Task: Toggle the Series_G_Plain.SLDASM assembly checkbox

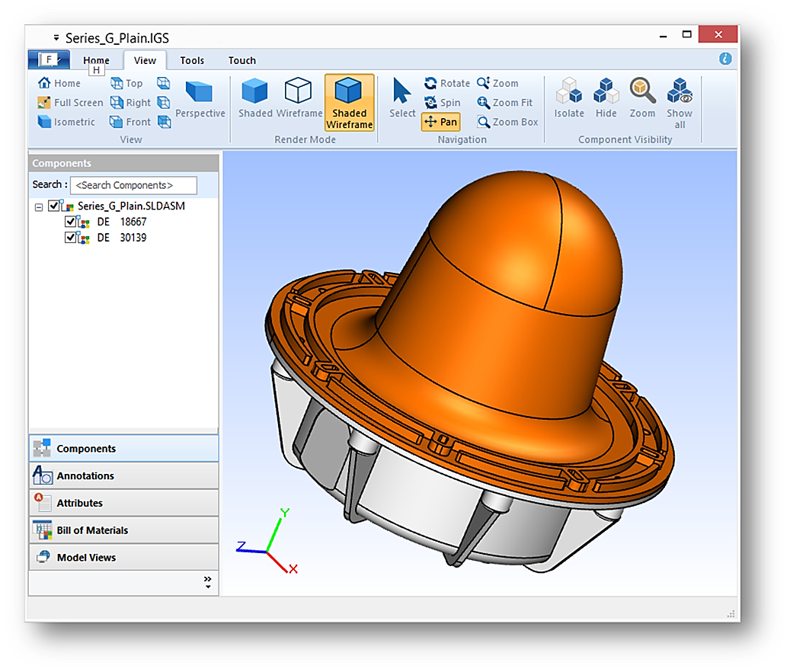Action: (53, 206)
